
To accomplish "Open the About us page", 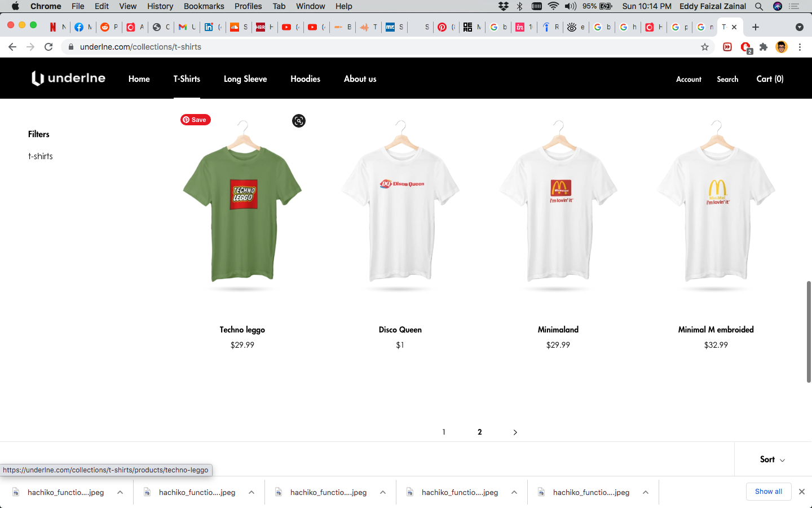I will [360, 79].
